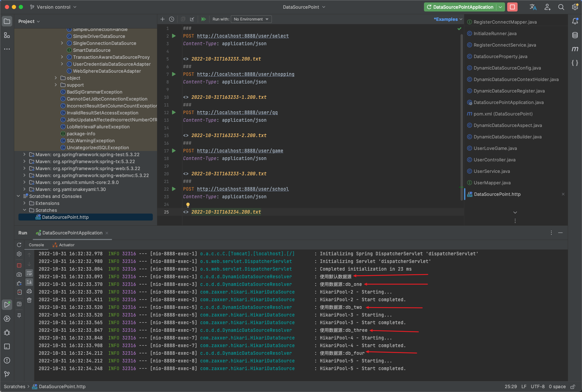Viewport: 582px width, 392px height.
Task: Switch to the Console tab
Action: 36,245
